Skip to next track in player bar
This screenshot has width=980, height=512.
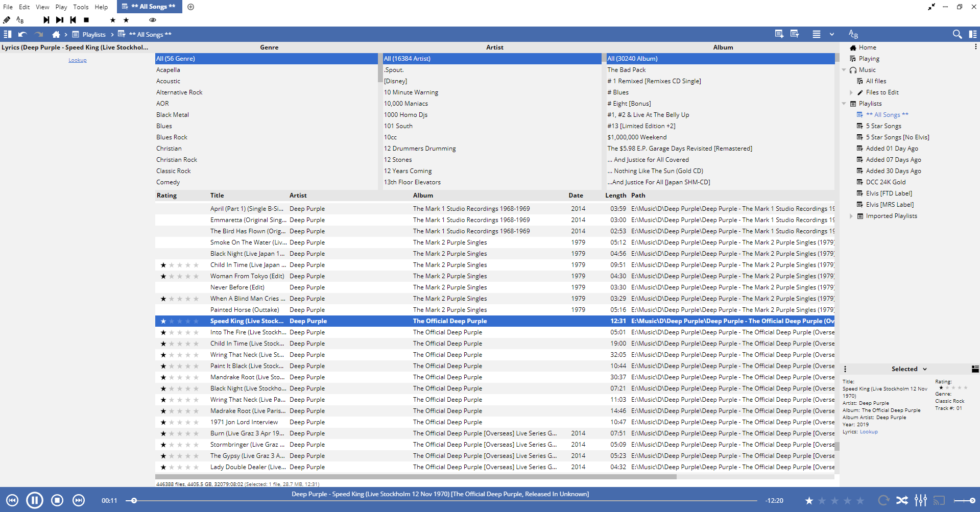tap(79, 500)
